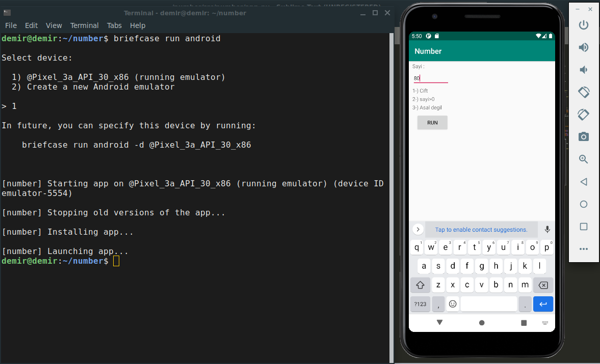600x364 pixels.
Task: Tap Android recent apps square in phone
Action: pyautogui.click(x=524, y=323)
